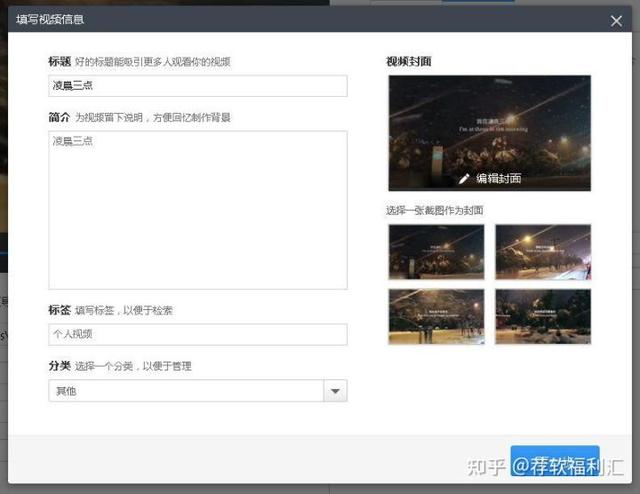Image resolution: width=640 pixels, height=494 pixels.
Task: Click the 标签 tag input field
Action: point(198,334)
